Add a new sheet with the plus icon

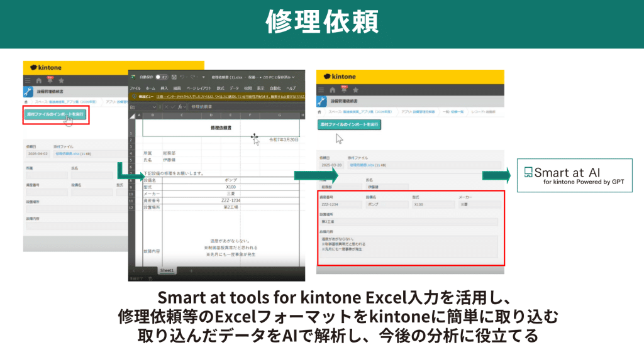click(191, 270)
